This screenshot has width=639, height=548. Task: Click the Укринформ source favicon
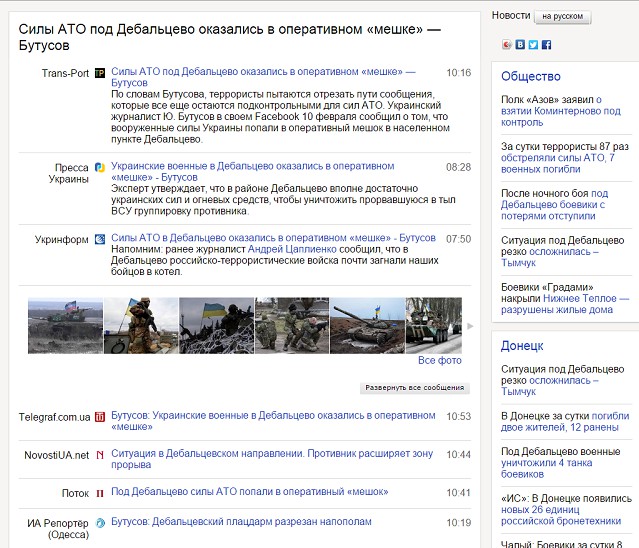coord(100,239)
